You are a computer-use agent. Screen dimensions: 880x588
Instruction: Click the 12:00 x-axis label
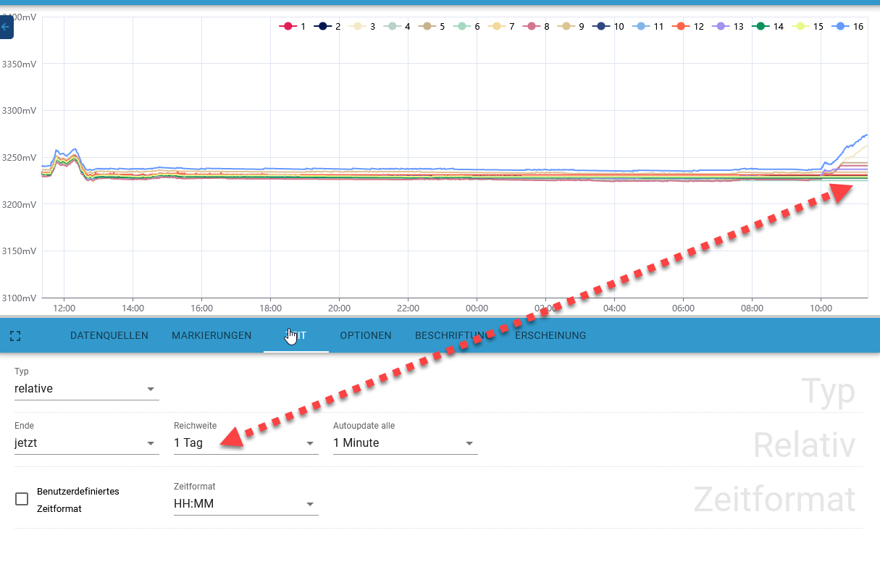(x=64, y=308)
